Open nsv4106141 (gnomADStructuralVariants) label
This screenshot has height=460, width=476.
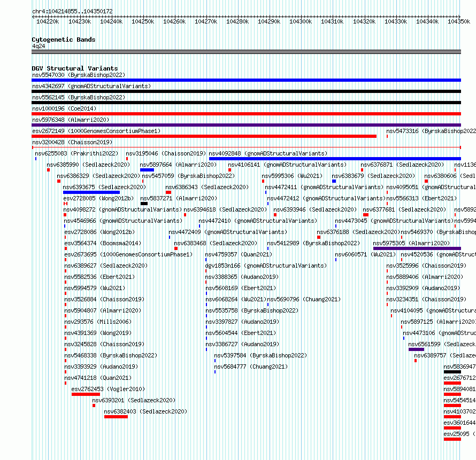click(287, 165)
